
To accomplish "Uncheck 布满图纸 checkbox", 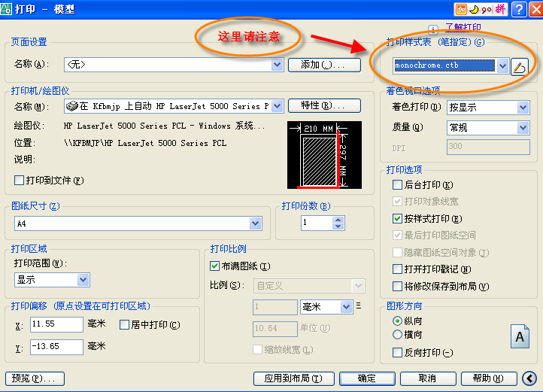I will tap(214, 266).
